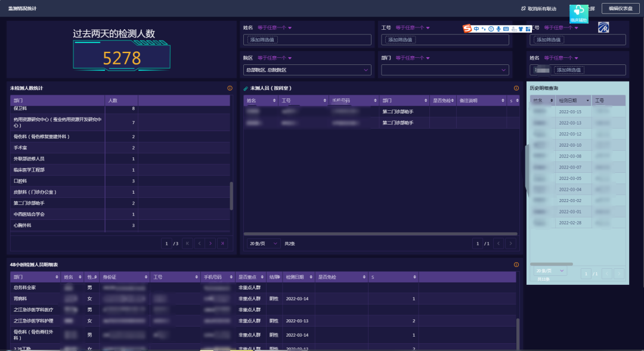Select 口腔科 row in 未检测人数统计
The image size is (644, 351).
click(120, 181)
